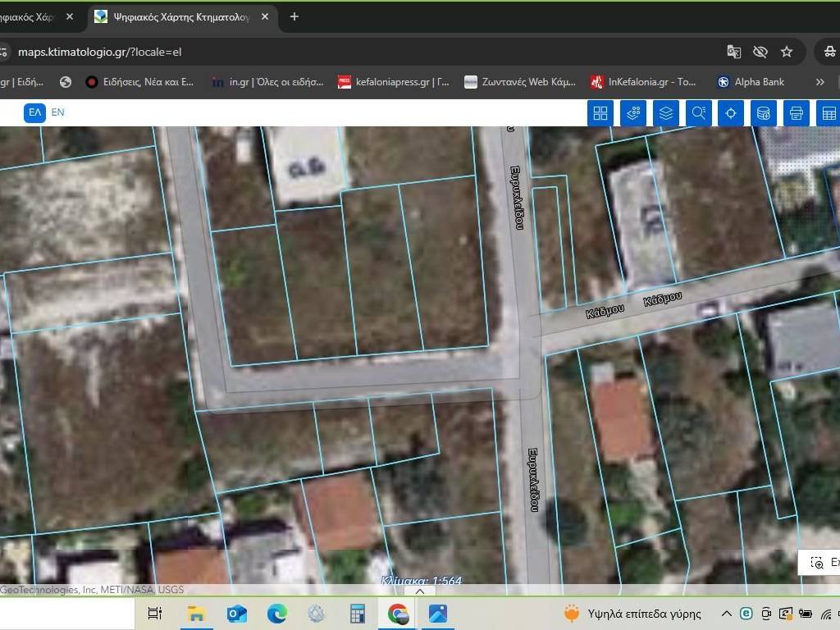
Task: Switch language to ΕΛ
Action: pos(34,112)
